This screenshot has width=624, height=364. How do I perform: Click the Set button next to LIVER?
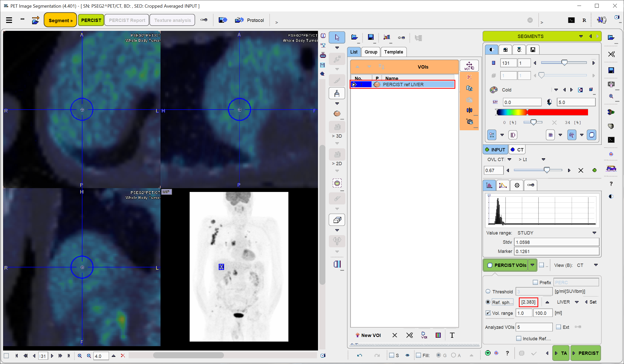click(590, 302)
